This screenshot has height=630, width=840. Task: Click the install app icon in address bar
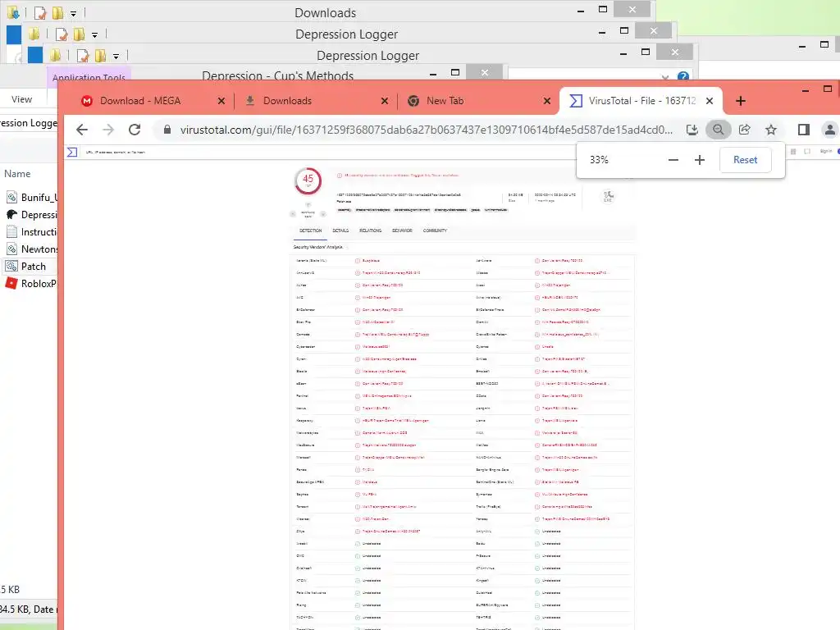click(x=692, y=130)
